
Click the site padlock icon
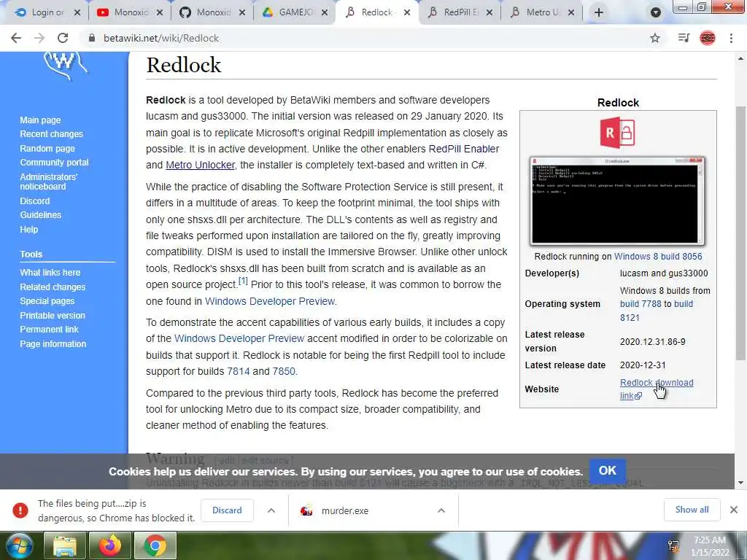92,38
